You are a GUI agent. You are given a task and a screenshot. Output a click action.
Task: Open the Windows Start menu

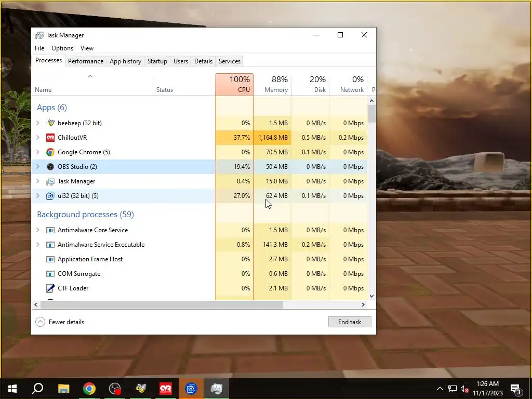point(12,389)
